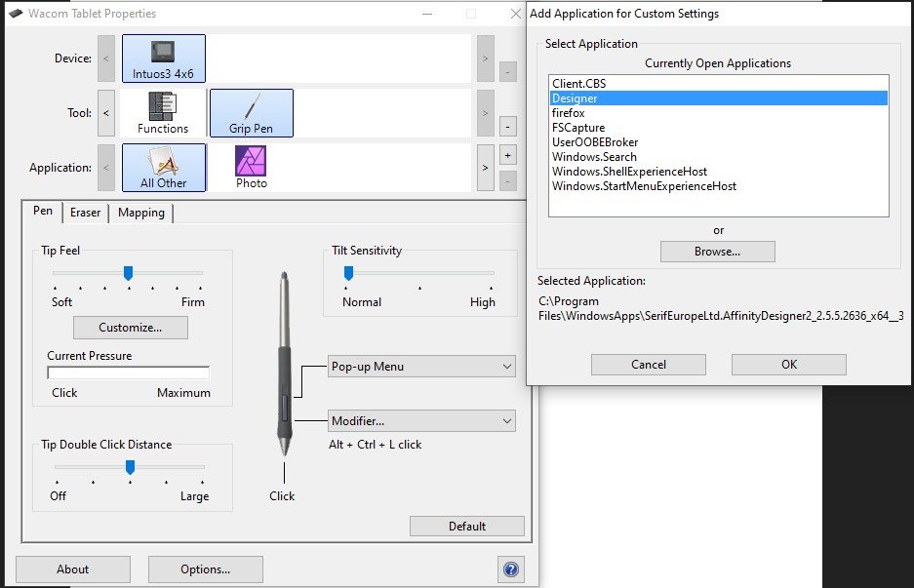This screenshot has width=914, height=588.
Task: Click the minus button in the Device row
Action: [x=507, y=72]
